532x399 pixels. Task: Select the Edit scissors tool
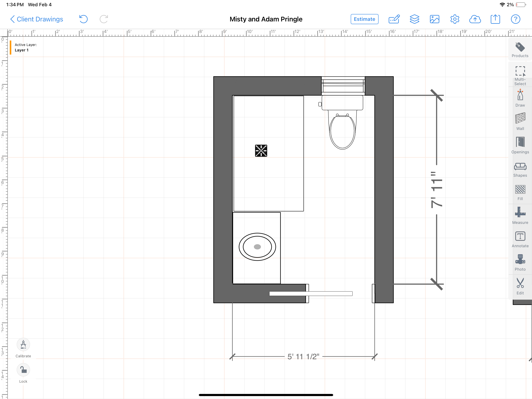pyautogui.click(x=520, y=286)
